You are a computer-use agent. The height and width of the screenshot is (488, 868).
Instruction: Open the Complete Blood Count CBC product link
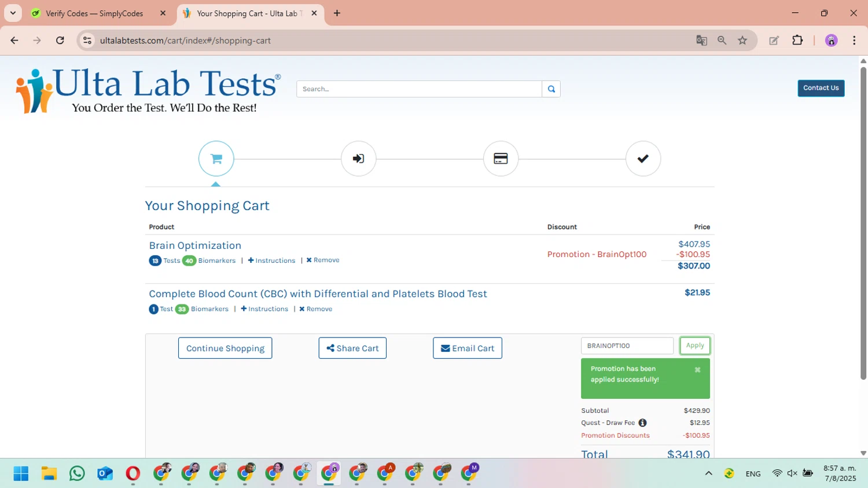(x=318, y=294)
